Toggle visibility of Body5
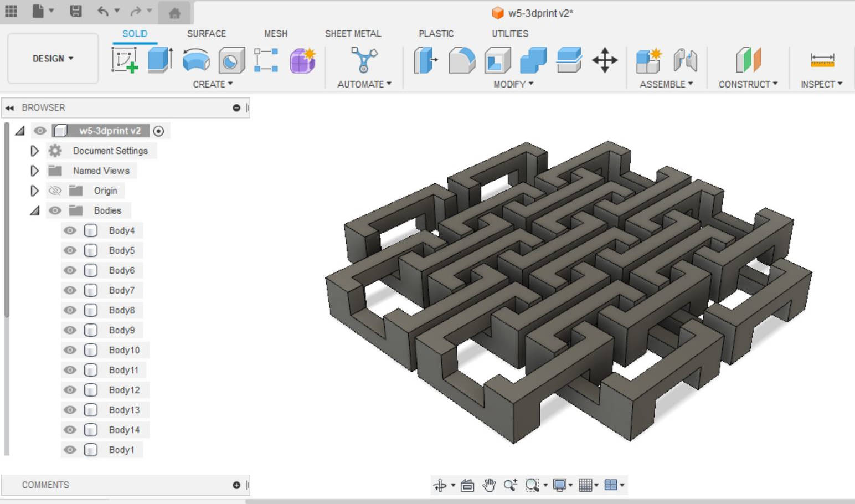 point(70,250)
